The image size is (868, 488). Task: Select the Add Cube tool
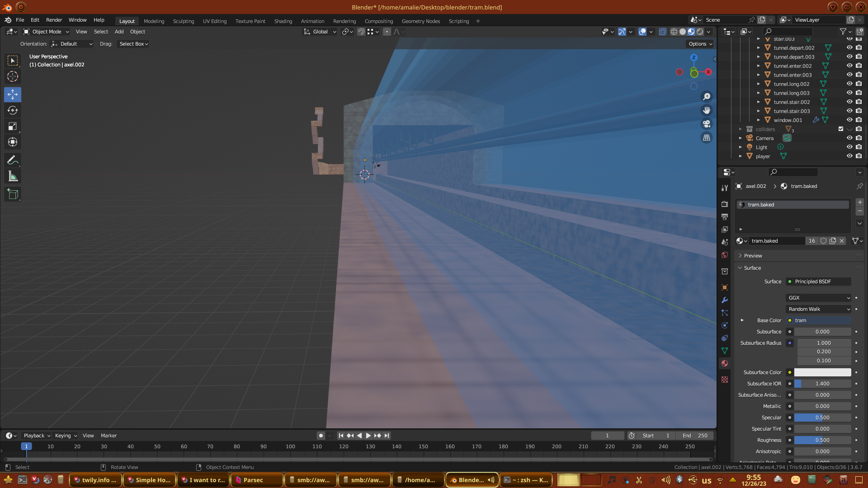click(x=13, y=194)
